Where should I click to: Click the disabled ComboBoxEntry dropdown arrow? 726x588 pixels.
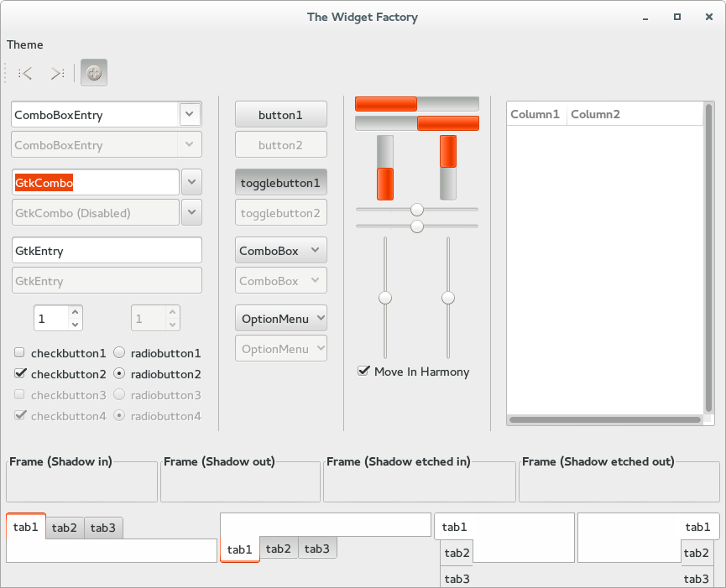click(190, 144)
